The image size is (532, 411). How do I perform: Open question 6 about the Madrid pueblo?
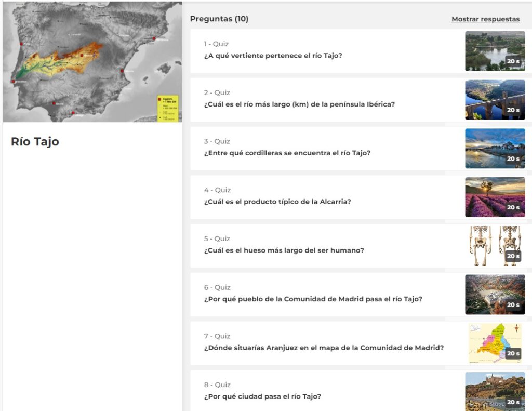[313, 299]
